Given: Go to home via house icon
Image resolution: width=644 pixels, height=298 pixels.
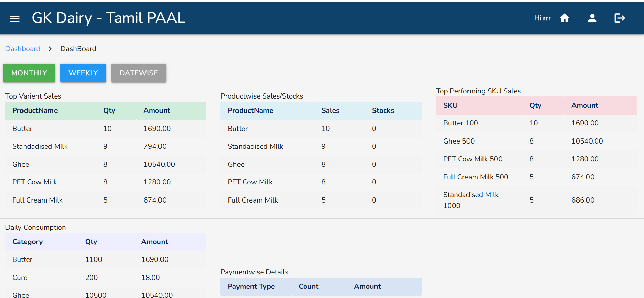Looking at the screenshot, I should point(565,18).
